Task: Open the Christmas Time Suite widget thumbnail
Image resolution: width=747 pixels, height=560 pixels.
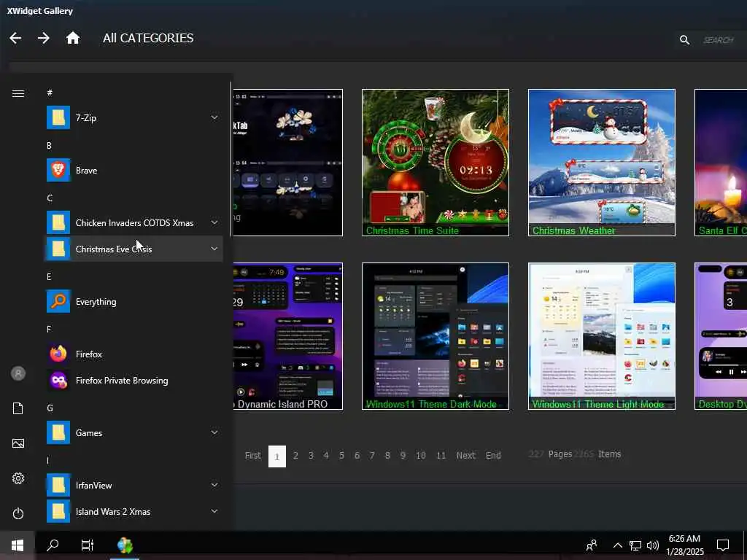Action: [x=436, y=163]
